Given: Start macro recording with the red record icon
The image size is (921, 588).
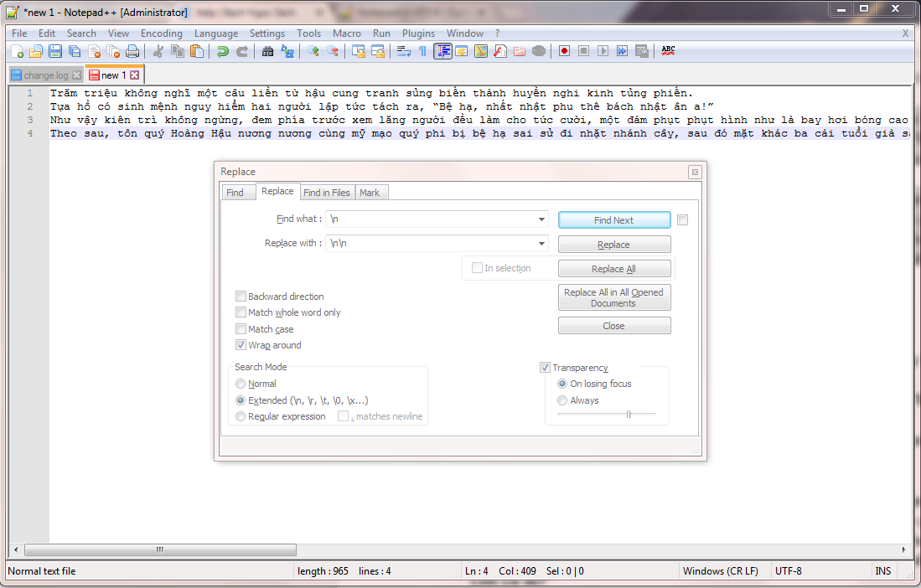Looking at the screenshot, I should pos(564,51).
